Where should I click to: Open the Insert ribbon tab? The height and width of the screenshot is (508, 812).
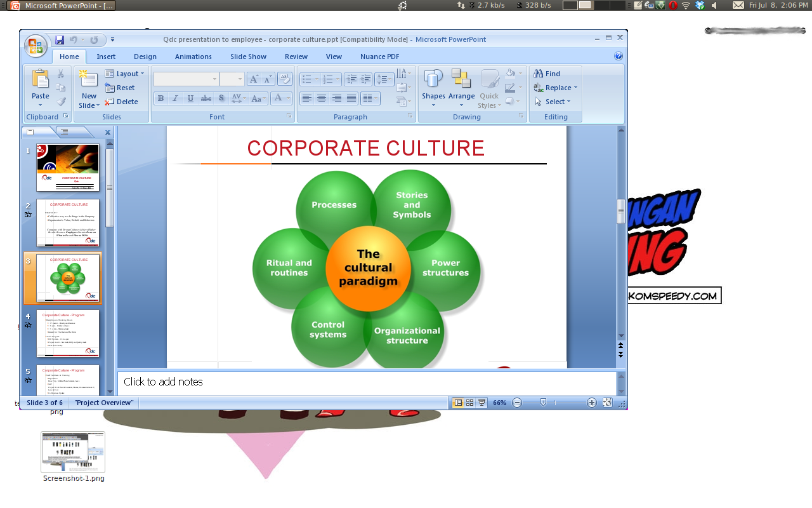pos(106,57)
